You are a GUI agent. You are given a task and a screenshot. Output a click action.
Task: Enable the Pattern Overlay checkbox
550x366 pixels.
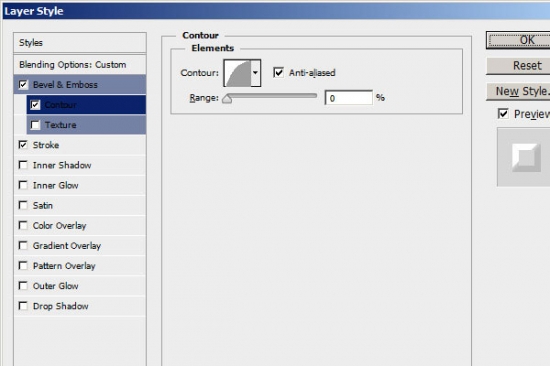click(x=23, y=266)
